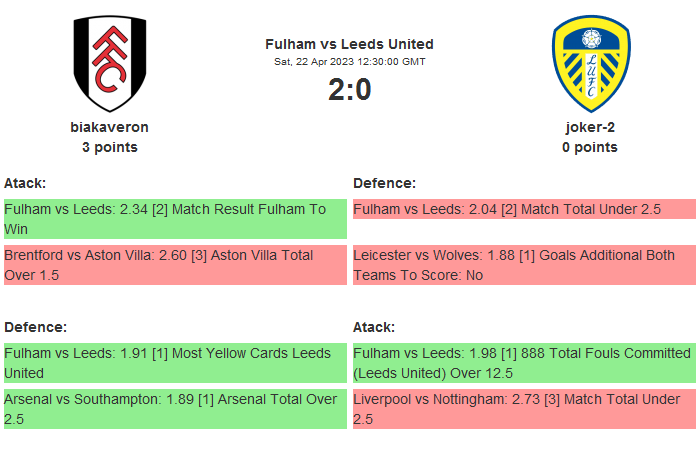Select the match date Sat, 22 Apr 2023

pos(349,61)
